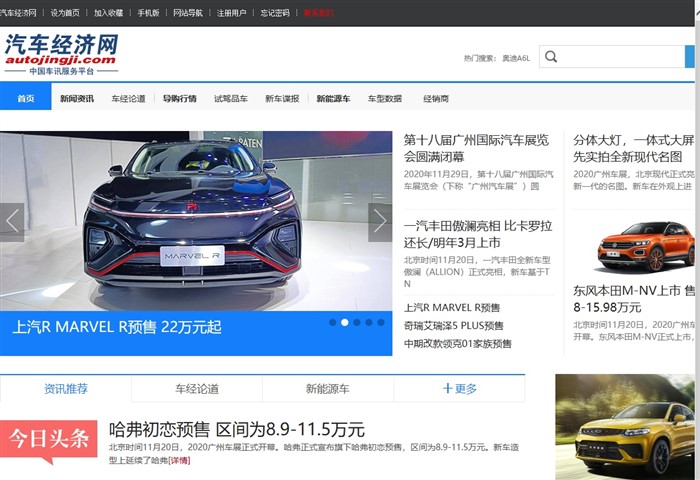Open the 首页 navigation tab
Screen dimensions: 700x480
coord(25,98)
